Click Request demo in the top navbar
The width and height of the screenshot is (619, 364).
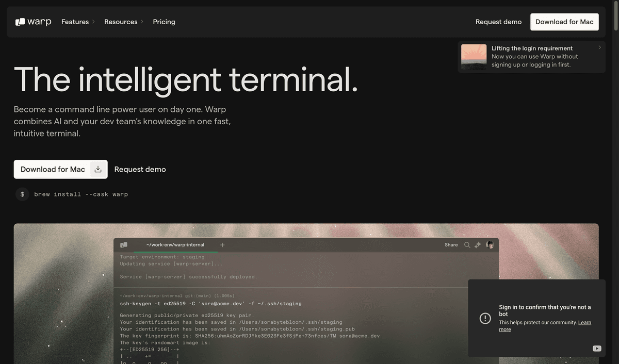pyautogui.click(x=498, y=22)
